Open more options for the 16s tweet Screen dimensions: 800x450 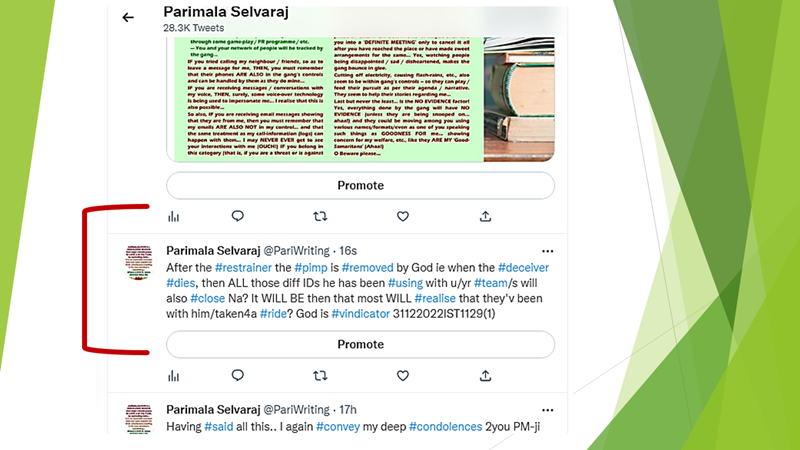(547, 251)
